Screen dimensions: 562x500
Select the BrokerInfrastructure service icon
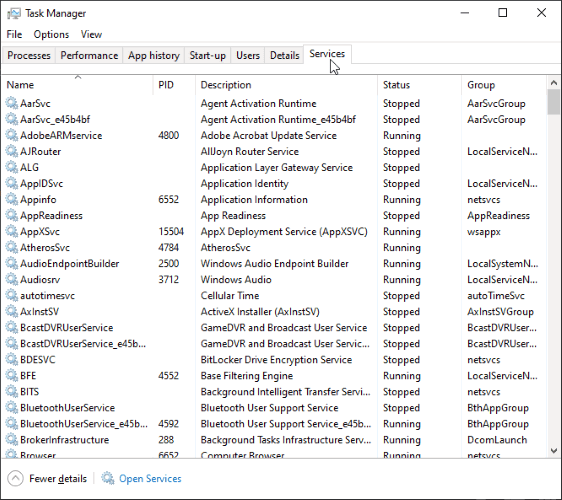point(11,440)
